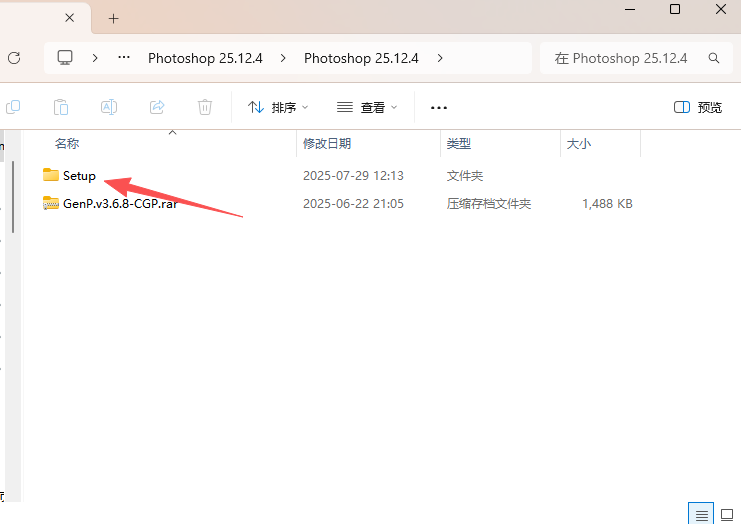
Task: Click the search magnifier icon
Action: click(714, 58)
